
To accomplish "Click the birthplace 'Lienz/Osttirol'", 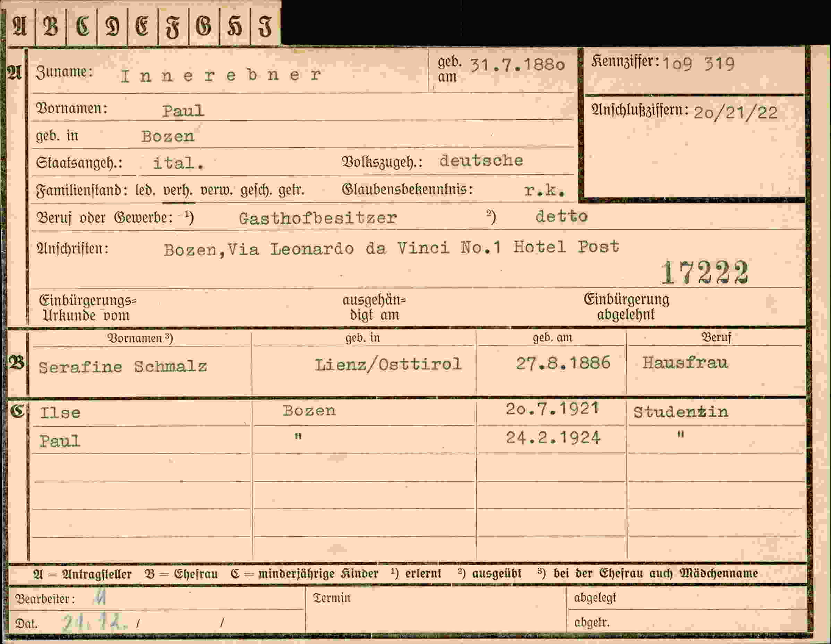I will (x=388, y=364).
